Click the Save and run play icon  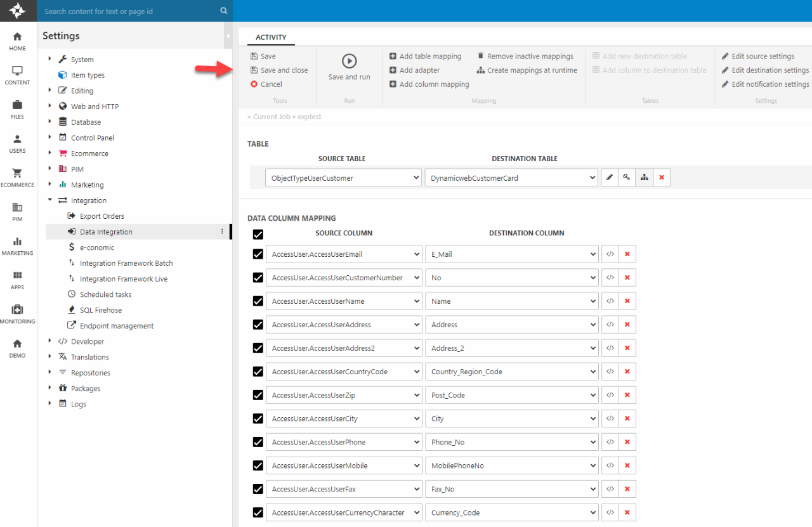[x=349, y=61]
